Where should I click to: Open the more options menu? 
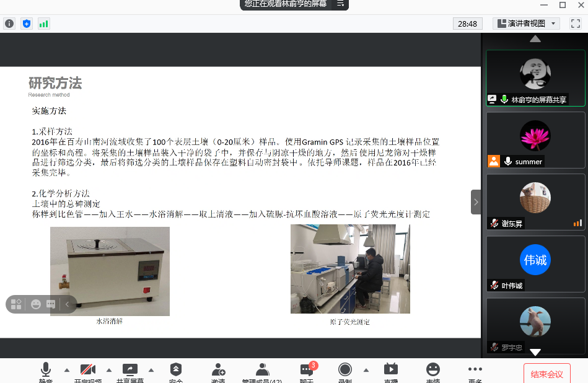tap(475, 371)
